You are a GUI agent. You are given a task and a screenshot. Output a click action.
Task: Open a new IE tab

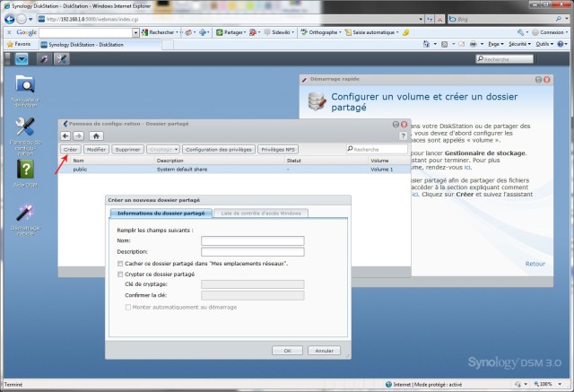click(x=168, y=45)
